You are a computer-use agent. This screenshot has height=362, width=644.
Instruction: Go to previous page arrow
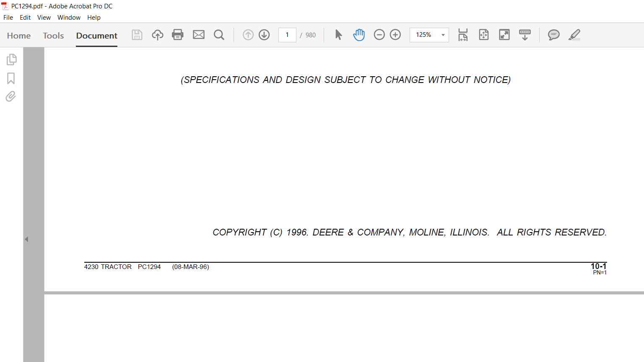coord(248,35)
